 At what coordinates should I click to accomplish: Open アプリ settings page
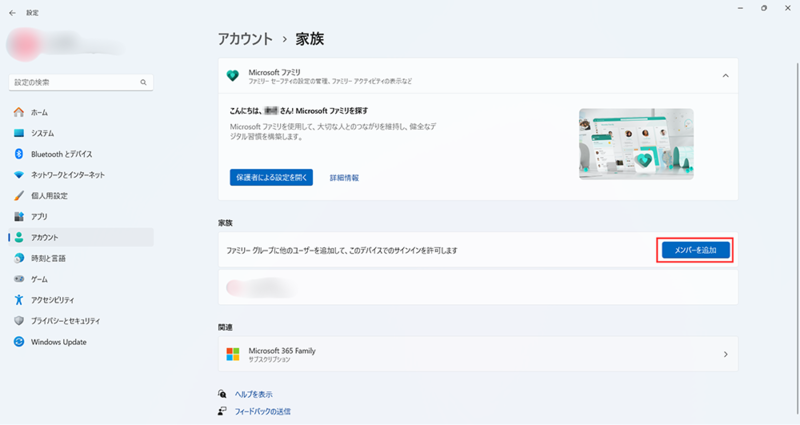[81, 217]
